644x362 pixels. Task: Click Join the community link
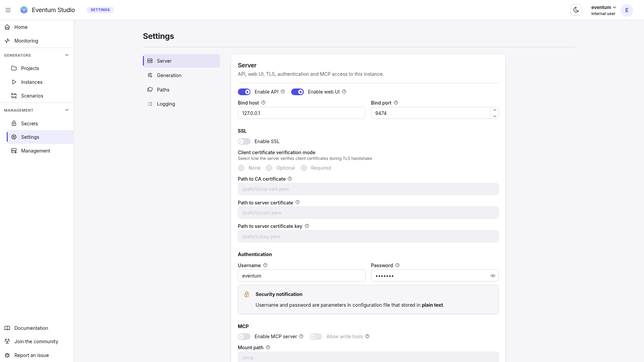[37, 342]
